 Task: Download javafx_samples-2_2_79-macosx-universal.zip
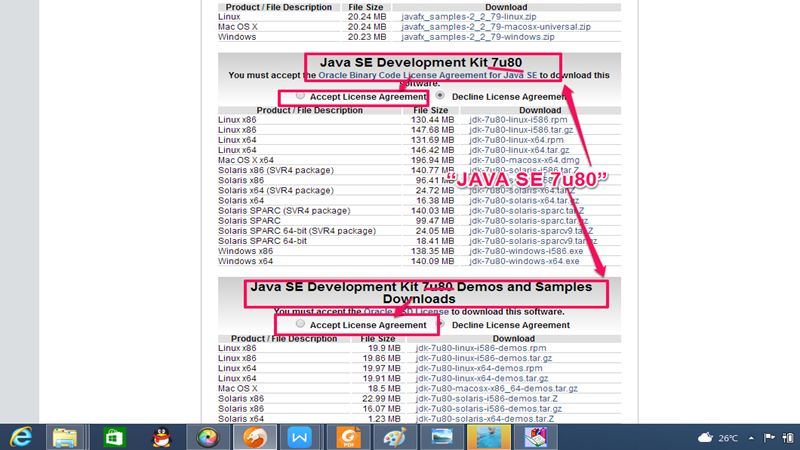[x=496, y=27]
